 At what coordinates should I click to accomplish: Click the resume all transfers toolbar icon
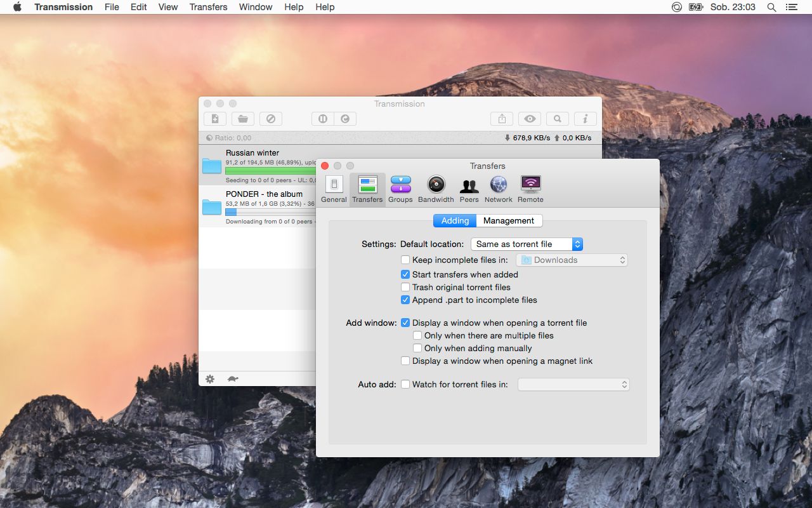[345, 119]
